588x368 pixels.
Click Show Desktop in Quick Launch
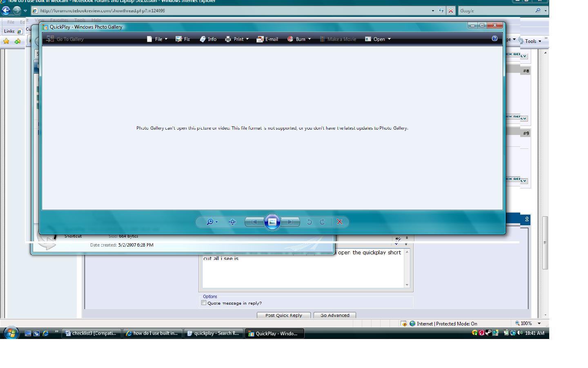pyautogui.click(x=28, y=333)
